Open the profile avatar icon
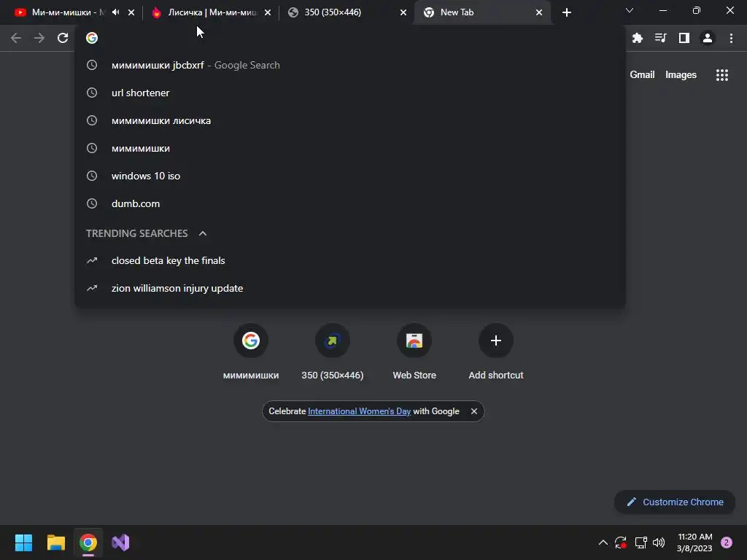 click(708, 38)
